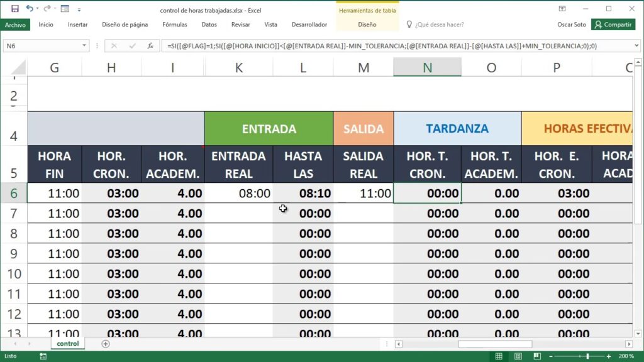Viewport: 644px width, 362px height.
Task: Click the macro recording icon in status bar
Action: pos(43,356)
